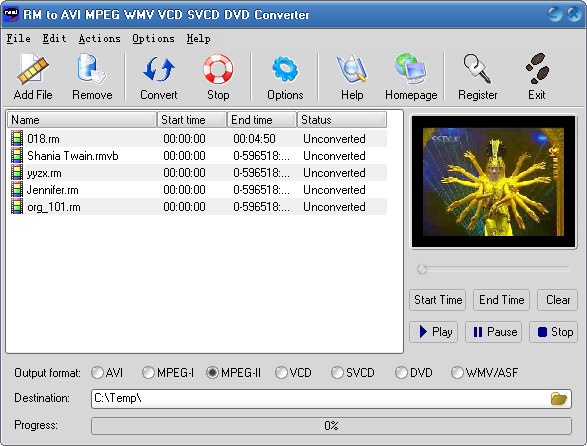
Task: Remove the selected file with the Remove icon
Action: point(92,69)
